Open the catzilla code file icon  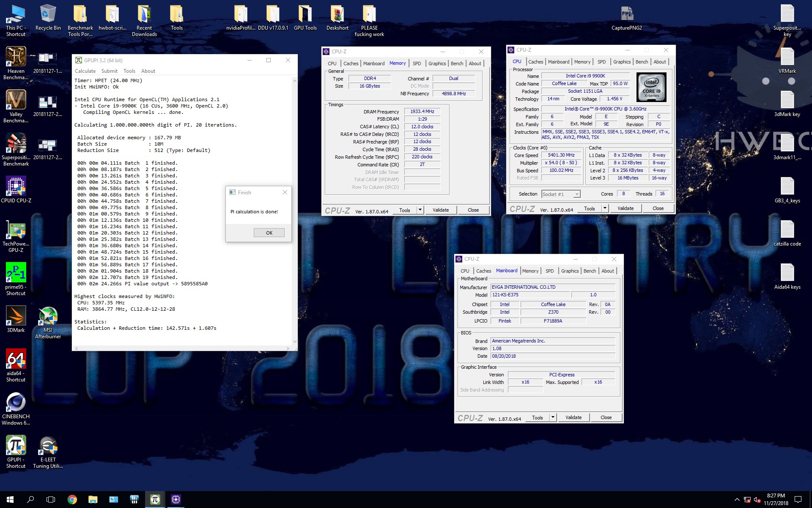(787, 233)
